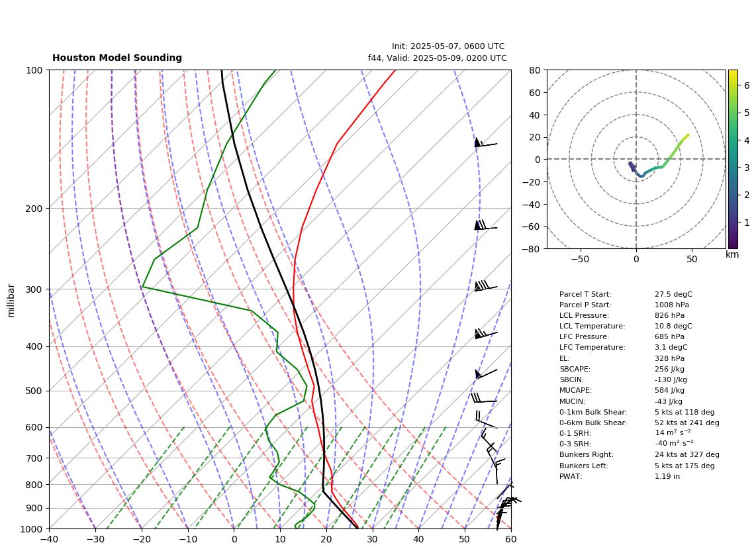Click the "EL:" label
The height and width of the screenshot is (551, 756).
point(565,358)
